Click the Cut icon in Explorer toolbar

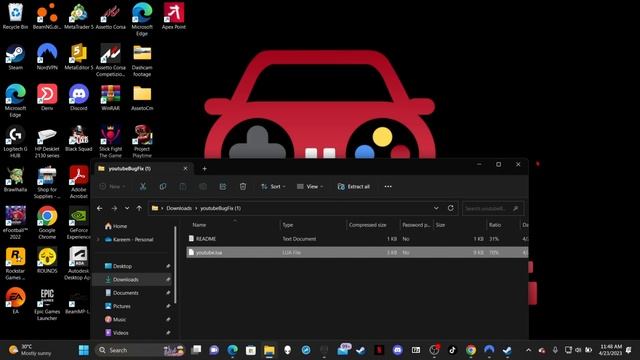point(143,187)
